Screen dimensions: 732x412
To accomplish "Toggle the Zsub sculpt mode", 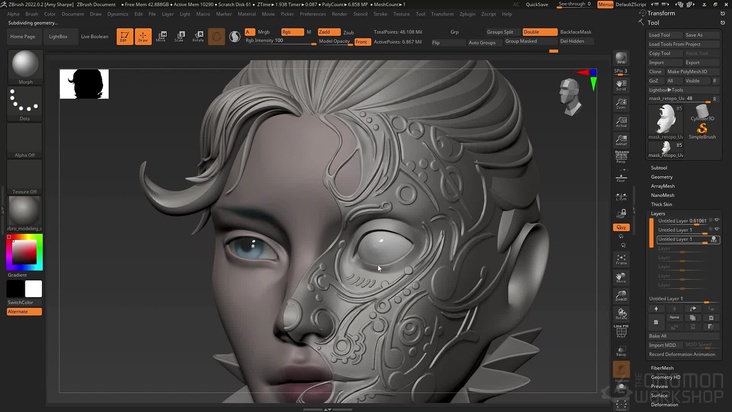I will point(349,32).
